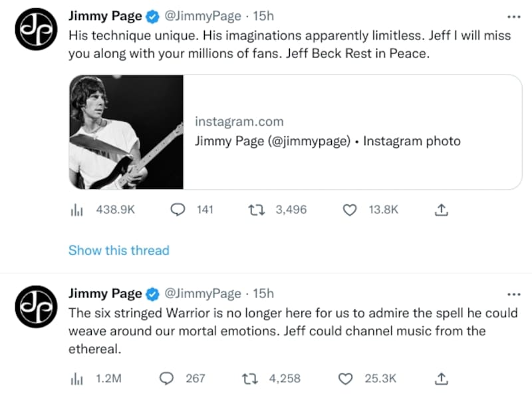This screenshot has width=532, height=398.
Task: Share the second tweet via share icon
Action: [x=441, y=378]
